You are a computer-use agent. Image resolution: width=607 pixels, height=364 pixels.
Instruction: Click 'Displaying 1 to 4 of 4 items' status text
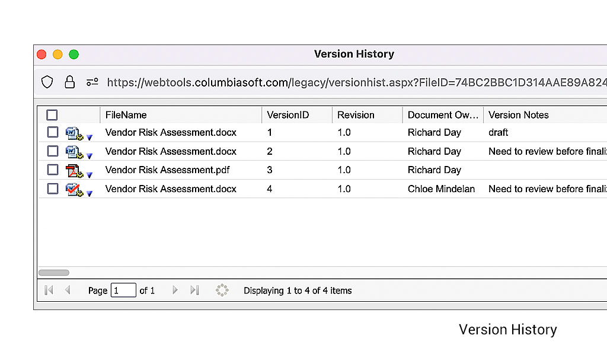coord(298,290)
